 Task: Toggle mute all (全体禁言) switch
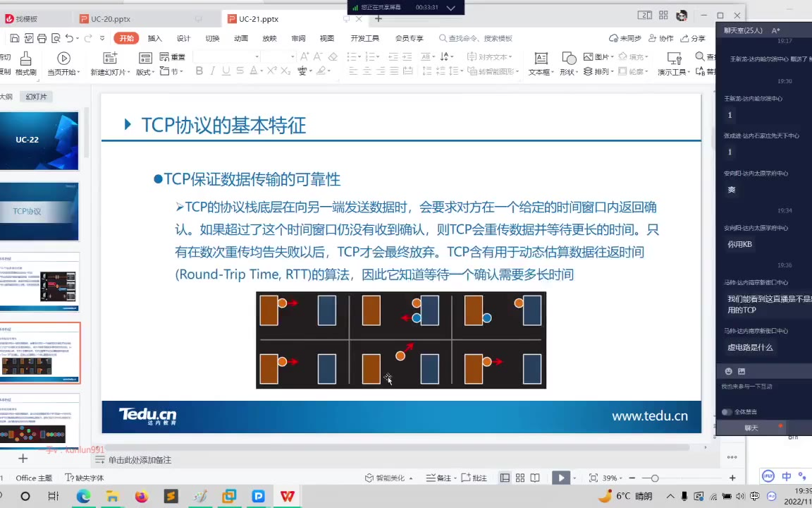pyautogui.click(x=726, y=412)
